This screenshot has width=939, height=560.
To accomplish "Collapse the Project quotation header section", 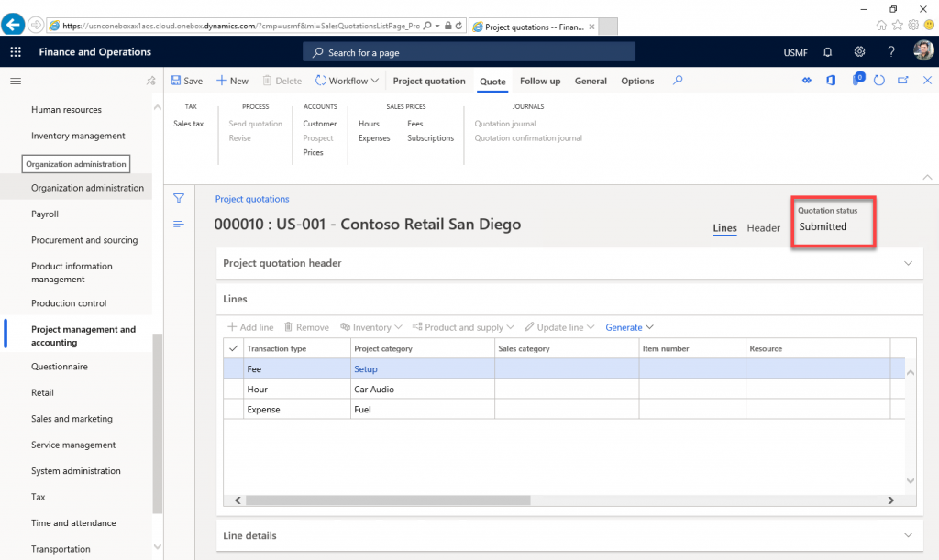I will coord(908,262).
